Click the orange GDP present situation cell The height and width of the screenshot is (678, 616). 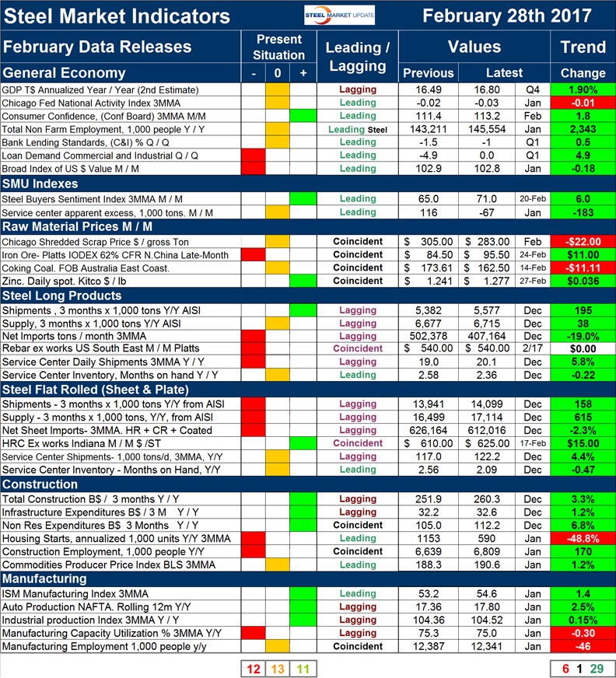coord(278,89)
